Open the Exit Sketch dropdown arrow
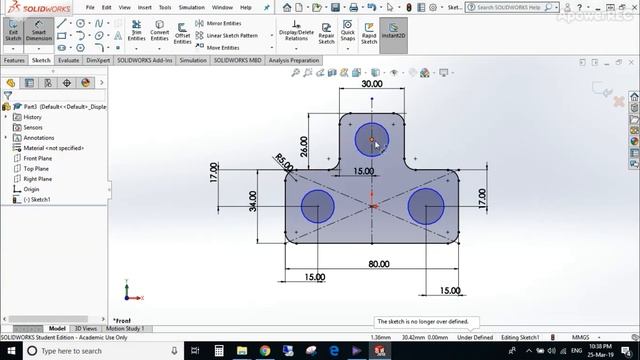The height and width of the screenshot is (360, 640). point(13,49)
